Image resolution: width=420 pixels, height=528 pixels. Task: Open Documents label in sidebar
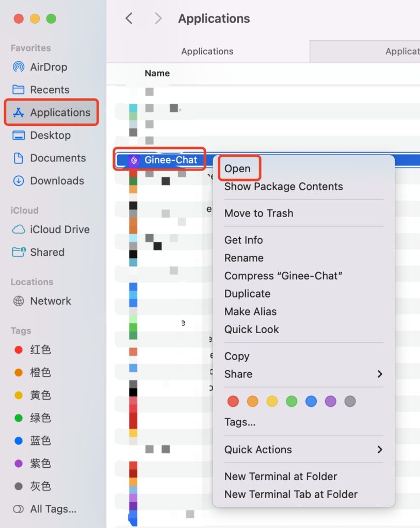click(58, 158)
